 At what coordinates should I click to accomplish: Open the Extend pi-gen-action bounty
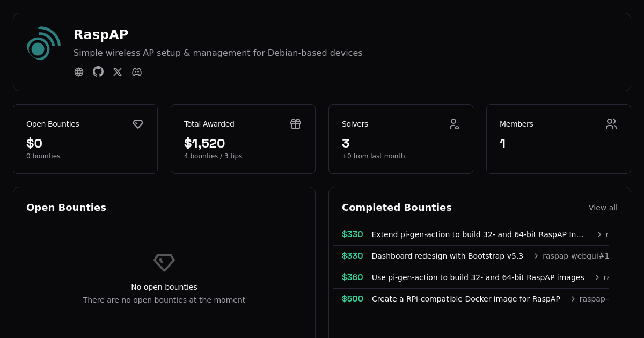[x=477, y=234]
